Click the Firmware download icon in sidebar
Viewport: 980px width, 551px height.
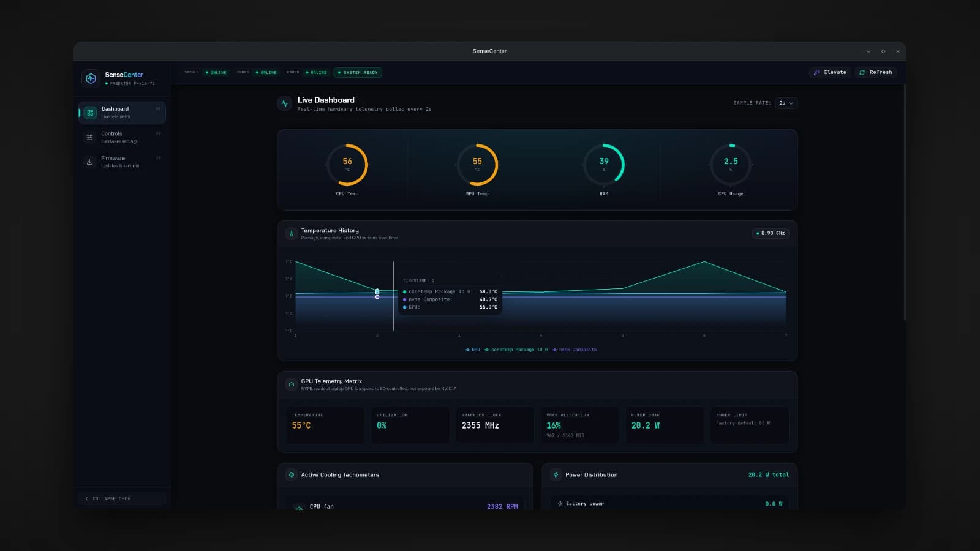pyautogui.click(x=90, y=162)
